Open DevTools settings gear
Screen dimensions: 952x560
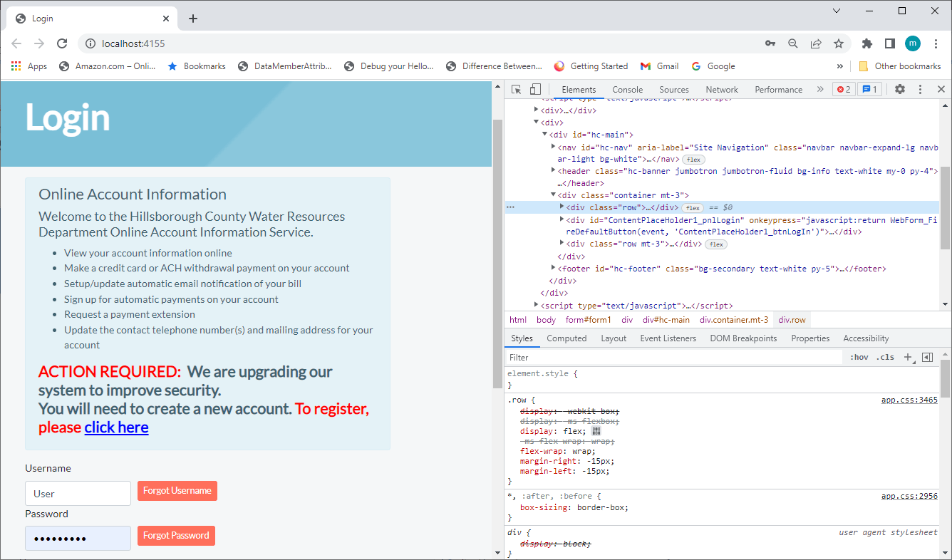(x=900, y=89)
